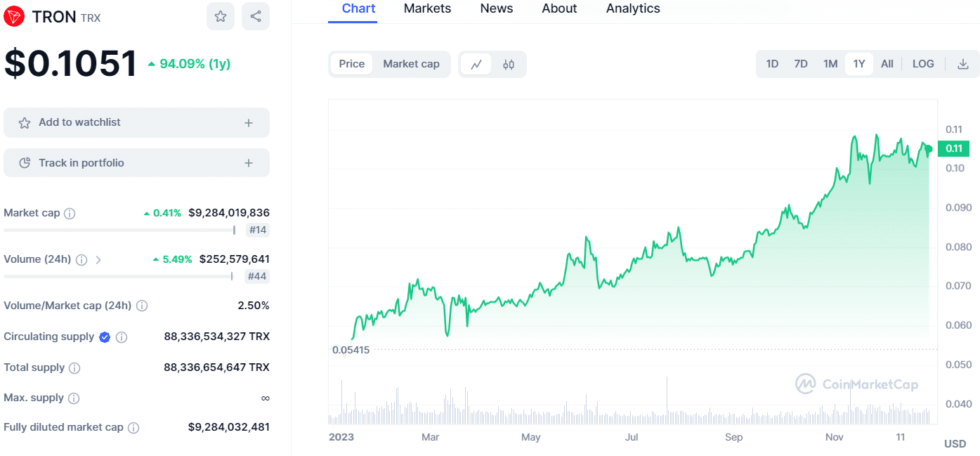Click circulating supply 88,336,534,327 TRX
The width and height of the screenshot is (980, 456).
217,337
